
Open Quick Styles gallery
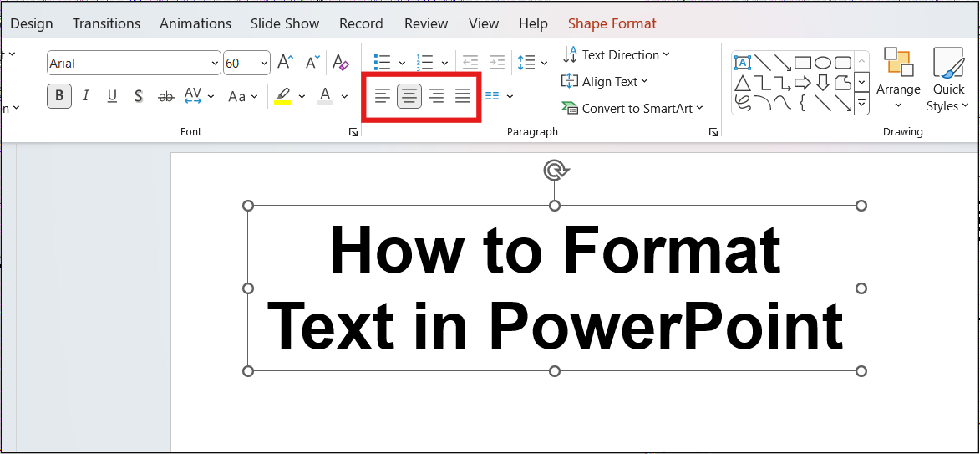tap(947, 79)
